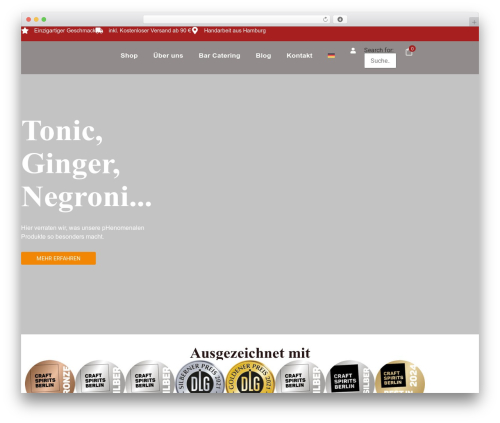The height and width of the screenshot is (423, 500).
Task: Click the Einzigartiger Geschmack text
Action: point(64,31)
